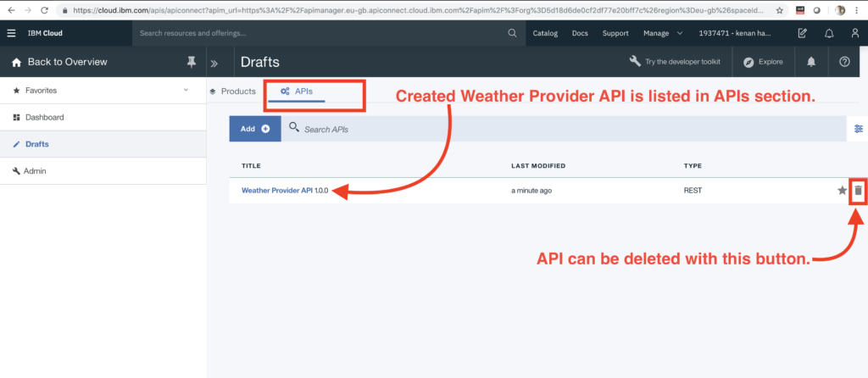868x378 pixels.
Task: Open the help question mark icon
Action: tap(845, 62)
